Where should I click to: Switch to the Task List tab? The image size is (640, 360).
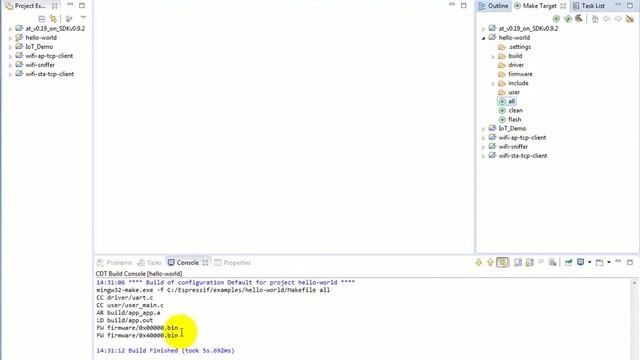[x=589, y=6]
